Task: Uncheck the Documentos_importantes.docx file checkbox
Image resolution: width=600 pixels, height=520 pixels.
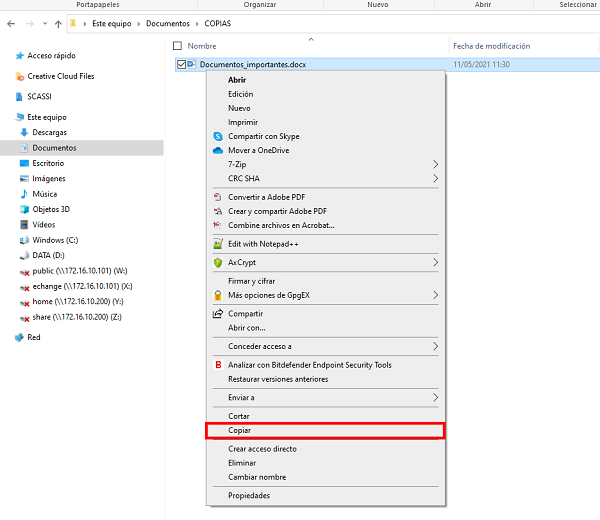Action: tap(180, 65)
